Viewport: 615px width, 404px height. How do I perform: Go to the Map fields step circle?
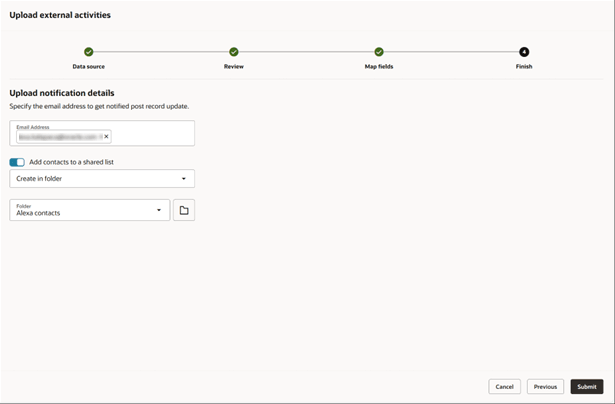click(x=379, y=52)
